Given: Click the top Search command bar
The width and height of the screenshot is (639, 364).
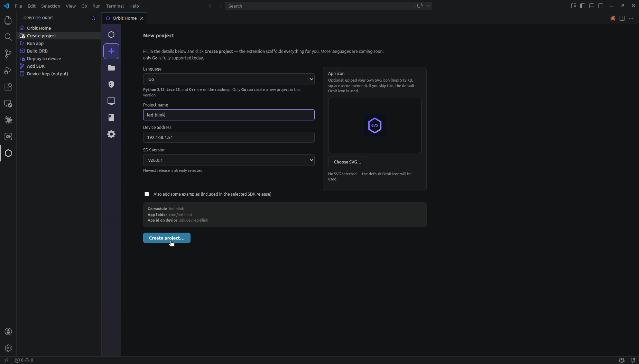Looking at the screenshot, I should coord(319,6).
